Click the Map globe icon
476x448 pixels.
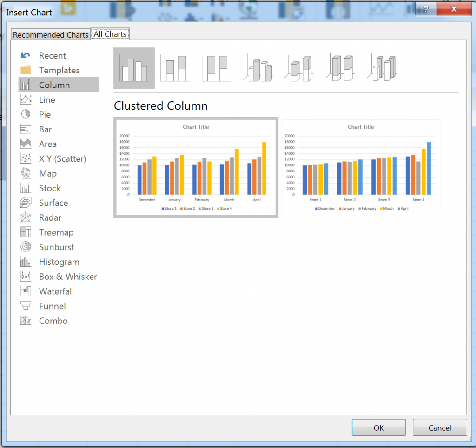point(26,173)
